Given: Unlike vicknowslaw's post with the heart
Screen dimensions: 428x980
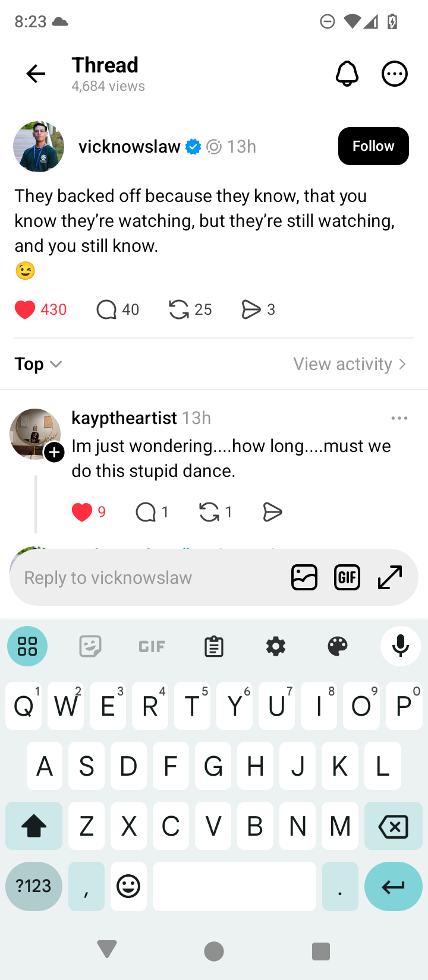Looking at the screenshot, I should [x=25, y=309].
